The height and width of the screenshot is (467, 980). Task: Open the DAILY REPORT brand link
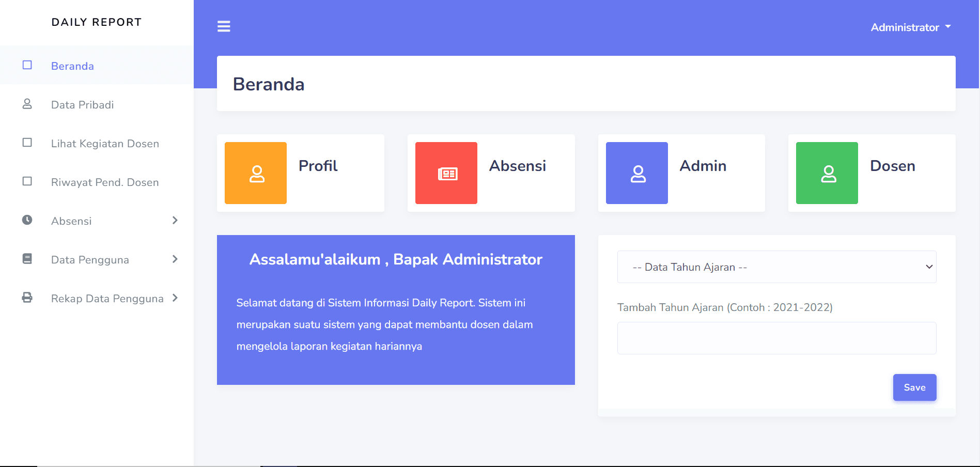click(x=97, y=22)
